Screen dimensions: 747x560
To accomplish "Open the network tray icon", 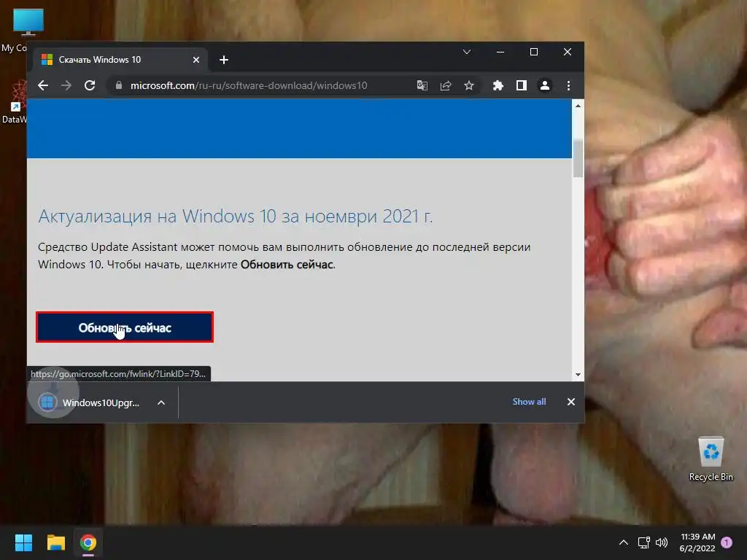I will click(643, 542).
